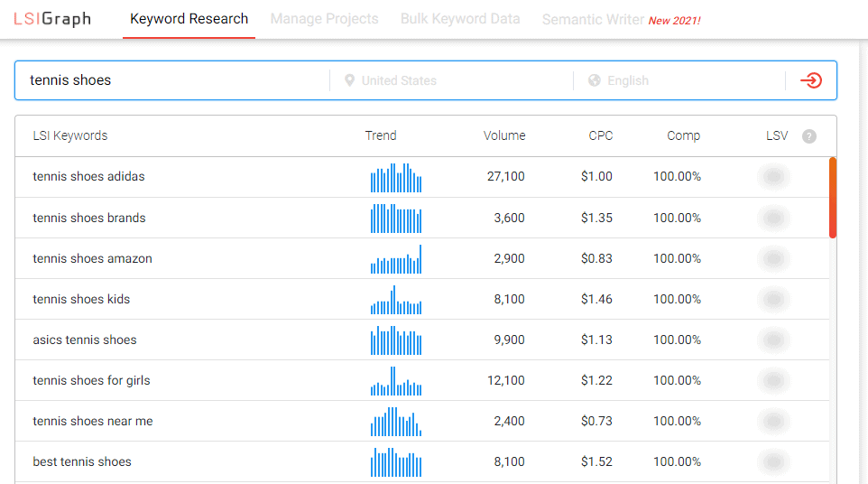Click LSV indicator for tennis shoes near me

point(773,421)
